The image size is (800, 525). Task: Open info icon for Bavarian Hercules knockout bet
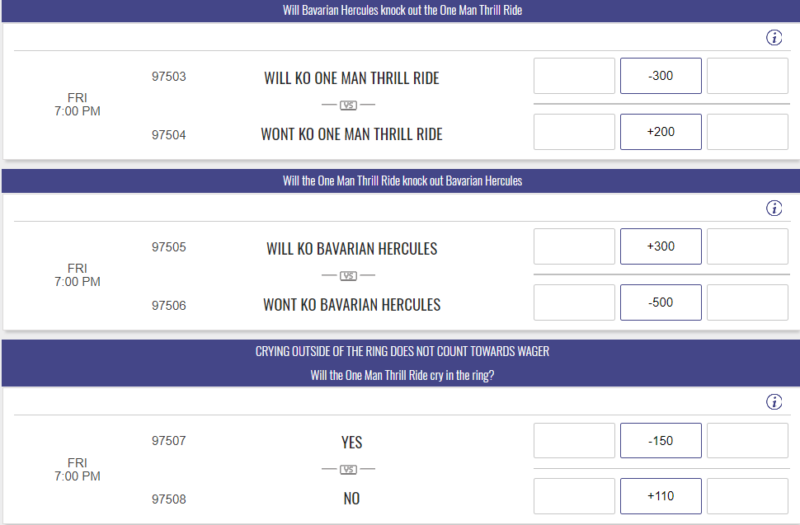[774, 37]
